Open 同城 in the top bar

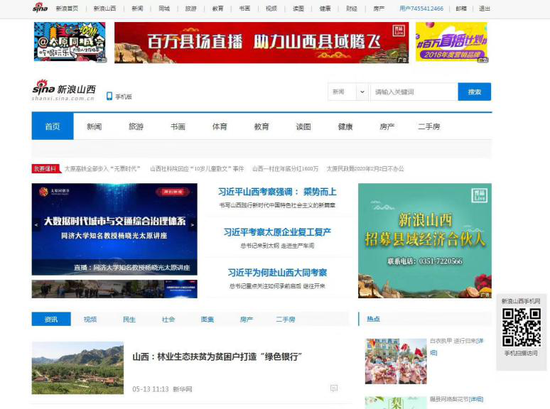coord(164,8)
